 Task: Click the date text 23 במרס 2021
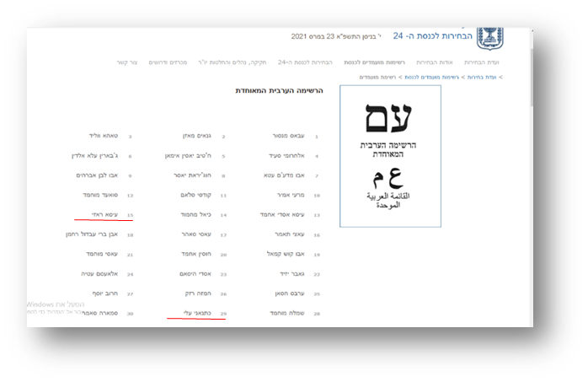point(313,36)
